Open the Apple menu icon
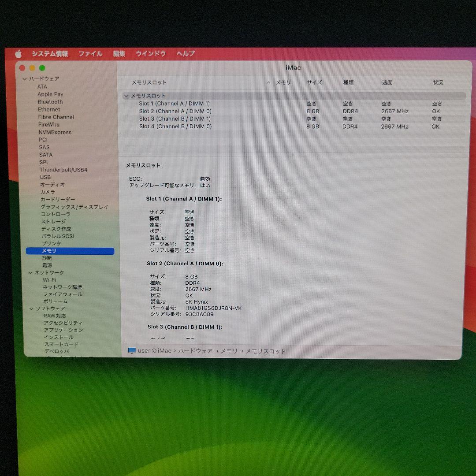This screenshot has width=476, height=476. (18, 54)
